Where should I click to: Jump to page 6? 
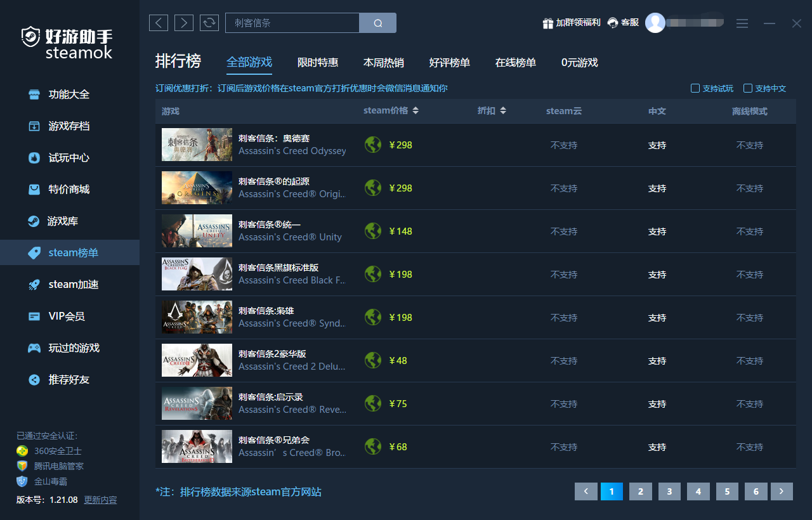[756, 491]
